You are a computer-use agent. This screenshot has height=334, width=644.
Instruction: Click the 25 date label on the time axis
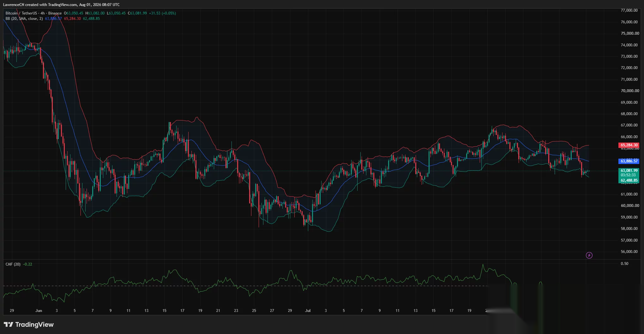click(x=254, y=311)
